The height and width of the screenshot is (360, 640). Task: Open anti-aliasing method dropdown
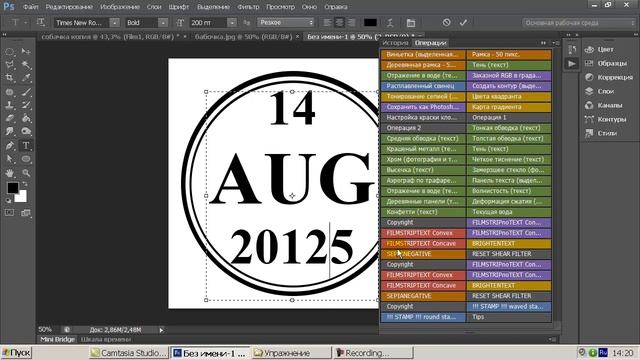point(286,22)
